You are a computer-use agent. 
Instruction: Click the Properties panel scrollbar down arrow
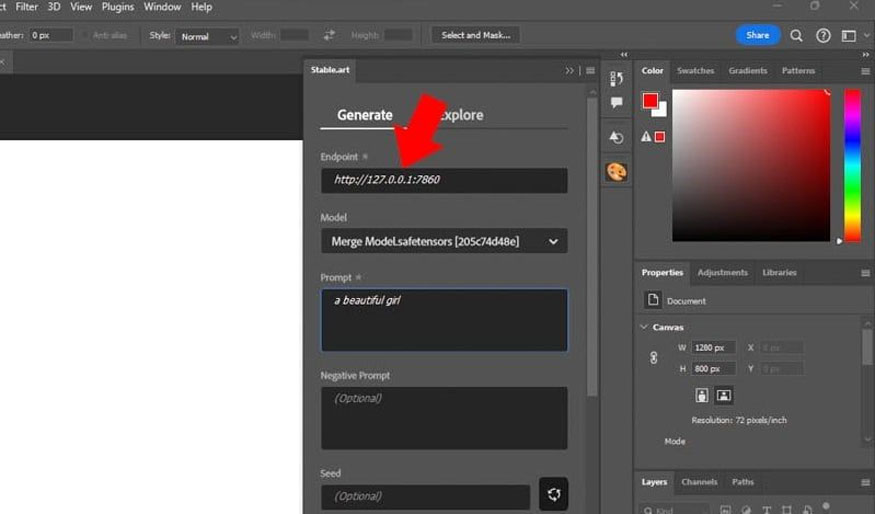pyautogui.click(x=867, y=439)
